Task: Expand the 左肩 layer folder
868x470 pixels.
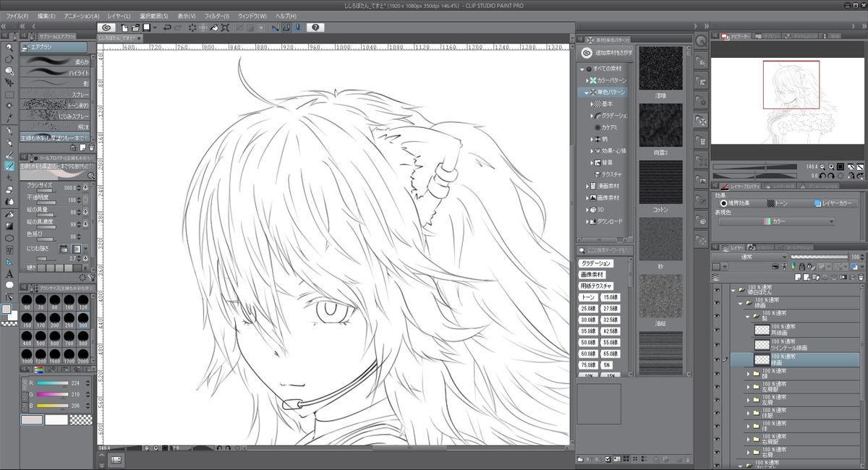Action: coord(748,400)
